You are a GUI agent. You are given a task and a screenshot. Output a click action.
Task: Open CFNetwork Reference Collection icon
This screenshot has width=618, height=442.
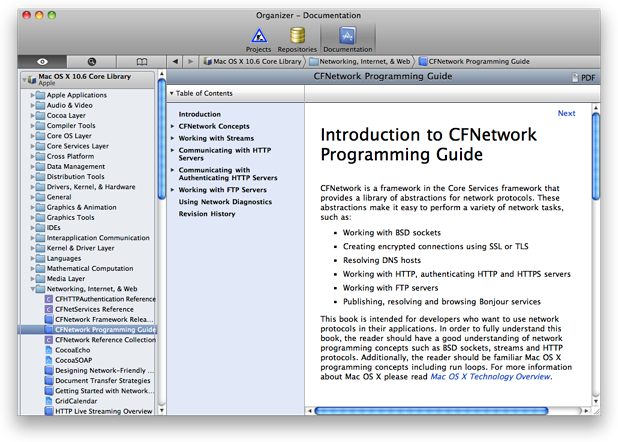tap(49, 340)
